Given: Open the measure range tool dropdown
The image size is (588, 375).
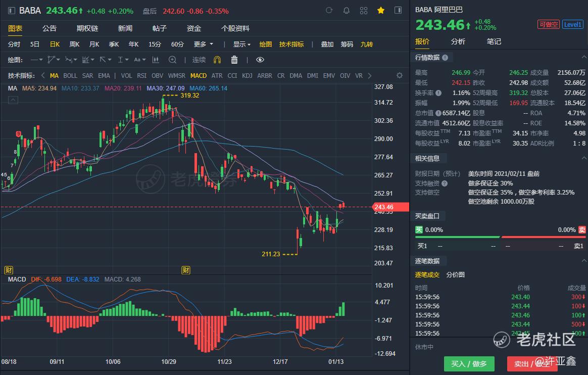Looking at the screenshot, I should (x=123, y=60).
